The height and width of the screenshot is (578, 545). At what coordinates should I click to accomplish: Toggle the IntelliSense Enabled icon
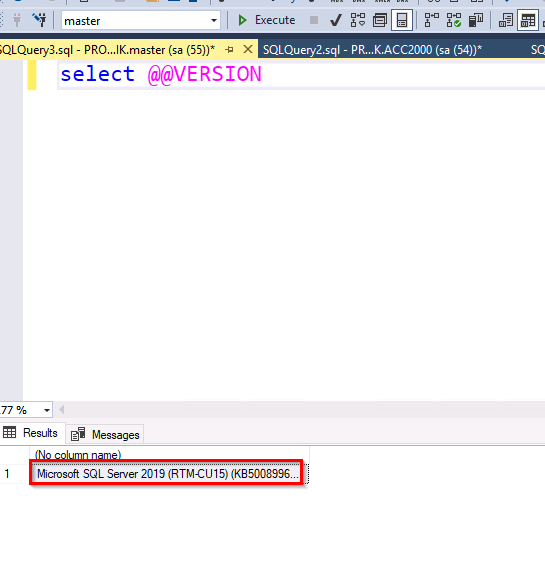click(x=402, y=20)
